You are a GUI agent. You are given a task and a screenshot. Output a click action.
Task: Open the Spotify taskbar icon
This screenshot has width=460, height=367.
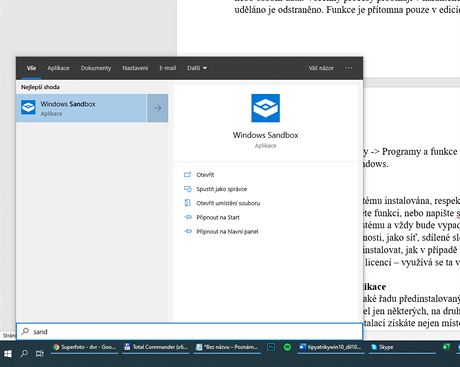[287, 347]
